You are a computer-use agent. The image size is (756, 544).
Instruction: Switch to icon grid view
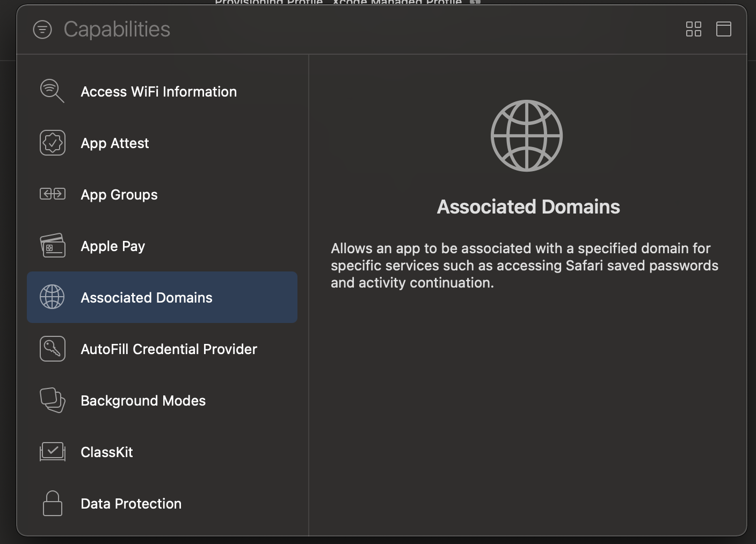[693, 29]
